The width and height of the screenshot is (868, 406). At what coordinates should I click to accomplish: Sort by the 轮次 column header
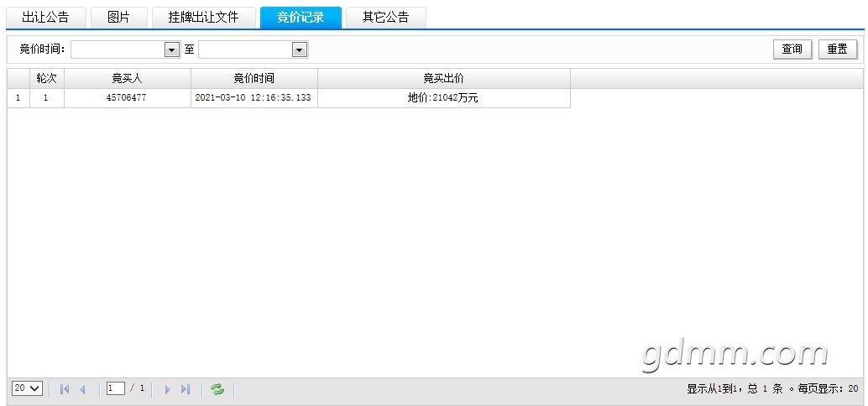[46, 79]
